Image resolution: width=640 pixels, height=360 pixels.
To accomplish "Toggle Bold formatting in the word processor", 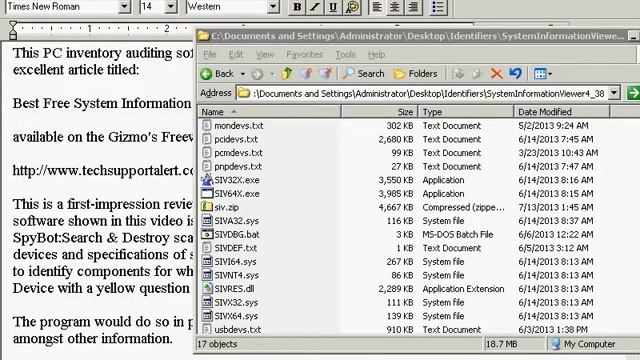I will [x=297, y=7].
